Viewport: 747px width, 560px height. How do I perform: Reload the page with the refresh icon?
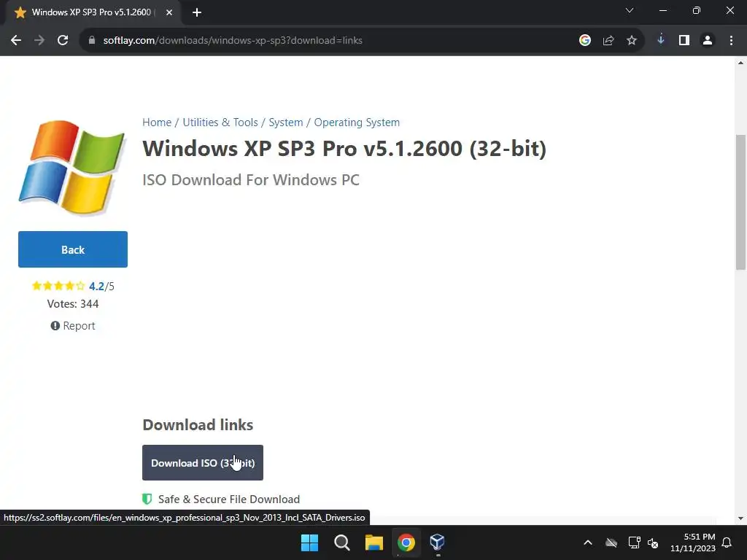tap(63, 41)
